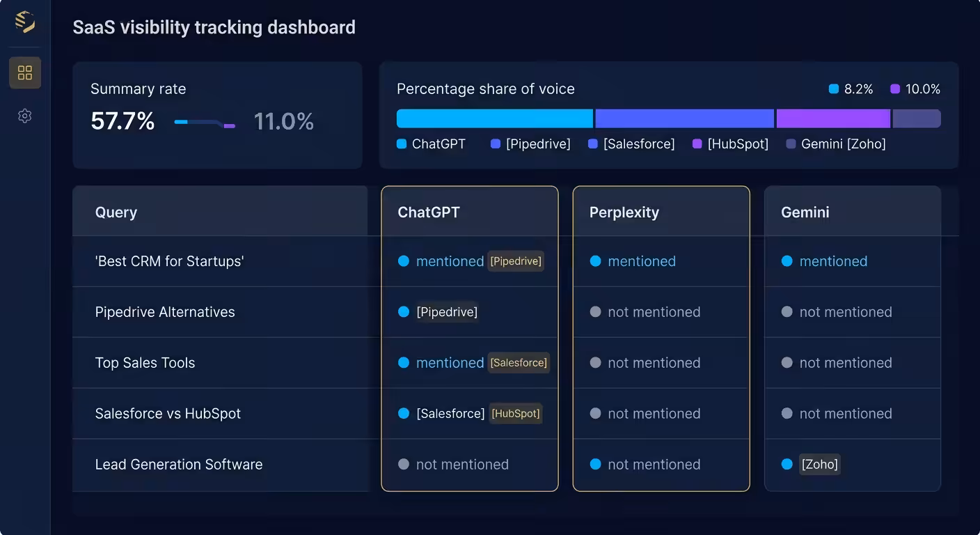Click Perplexity 'mentioned' for Best CRM for Startups
The width and height of the screenshot is (980, 535).
pos(642,261)
